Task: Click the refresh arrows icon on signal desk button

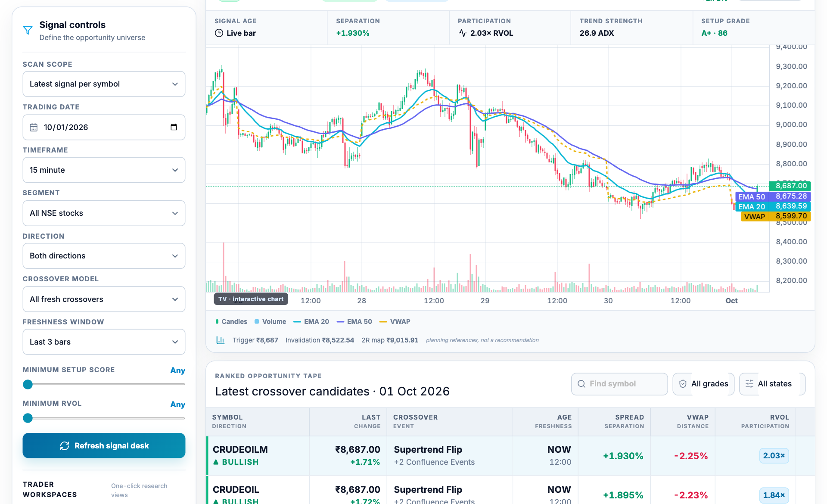Action: 65,446
